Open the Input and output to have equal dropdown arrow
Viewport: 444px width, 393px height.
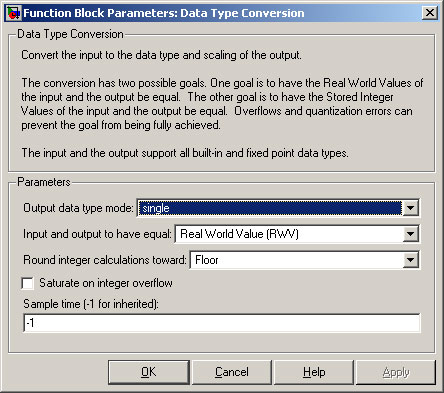coord(411,234)
